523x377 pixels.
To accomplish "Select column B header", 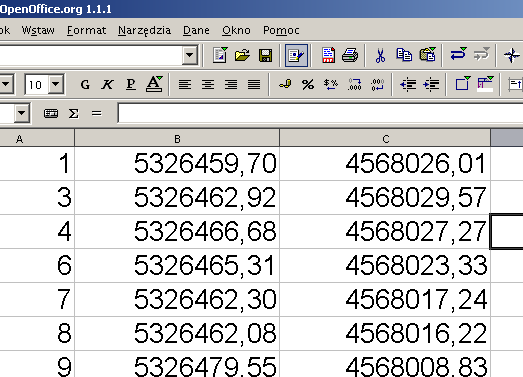I will pyautogui.click(x=177, y=138).
